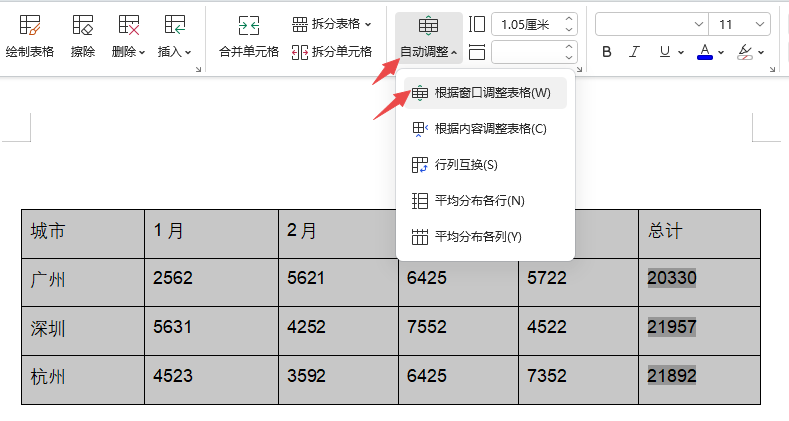Toggle Italic formatting
The width and height of the screenshot is (789, 421).
(635, 52)
